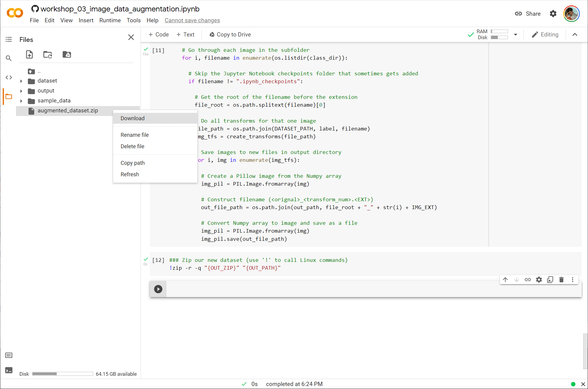The image size is (588, 389).
Task: Choose Copy path from the context menu
Action: [x=155, y=163]
